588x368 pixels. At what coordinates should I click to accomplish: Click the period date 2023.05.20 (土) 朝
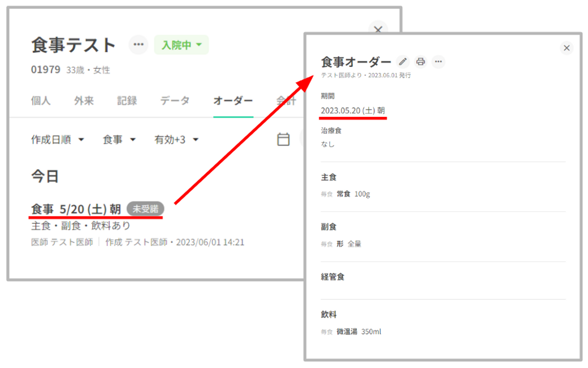click(353, 111)
